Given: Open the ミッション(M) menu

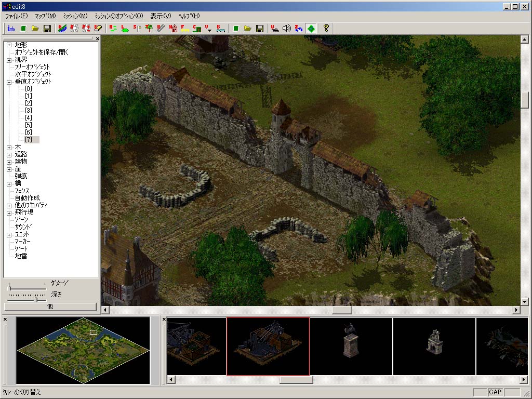Looking at the screenshot, I should pos(75,16).
